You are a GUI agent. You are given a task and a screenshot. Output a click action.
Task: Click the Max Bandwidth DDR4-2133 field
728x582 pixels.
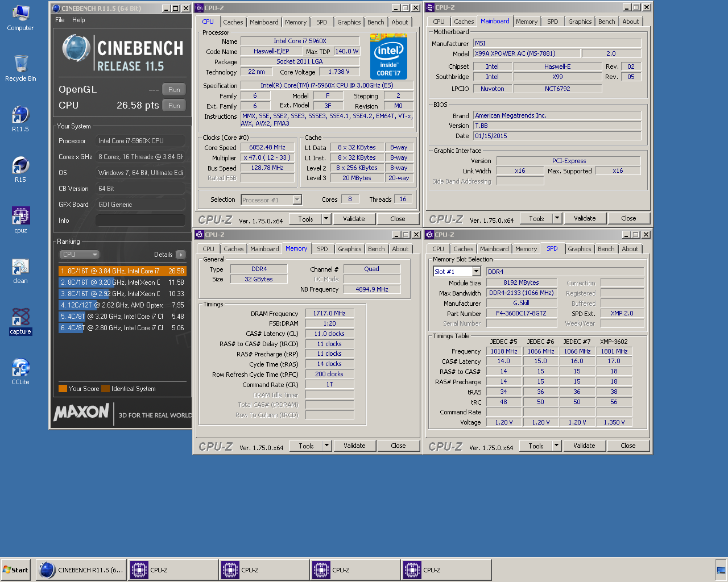point(521,293)
